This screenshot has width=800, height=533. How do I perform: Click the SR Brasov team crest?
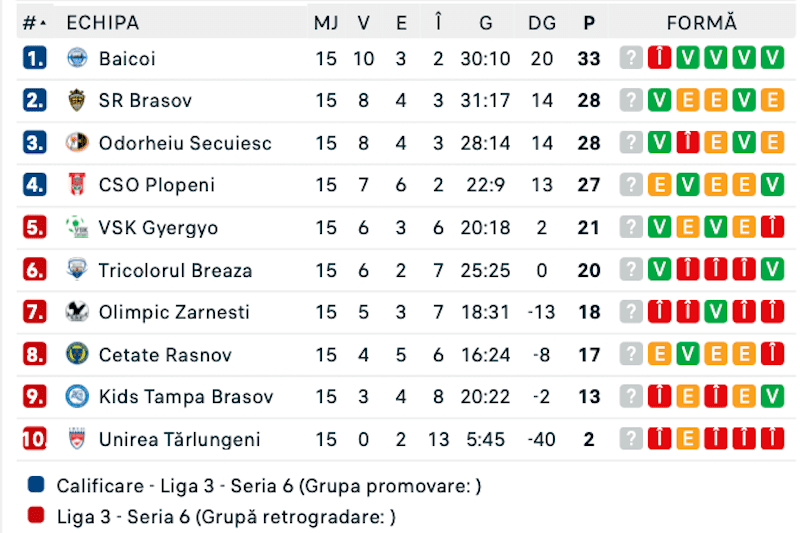(x=77, y=100)
